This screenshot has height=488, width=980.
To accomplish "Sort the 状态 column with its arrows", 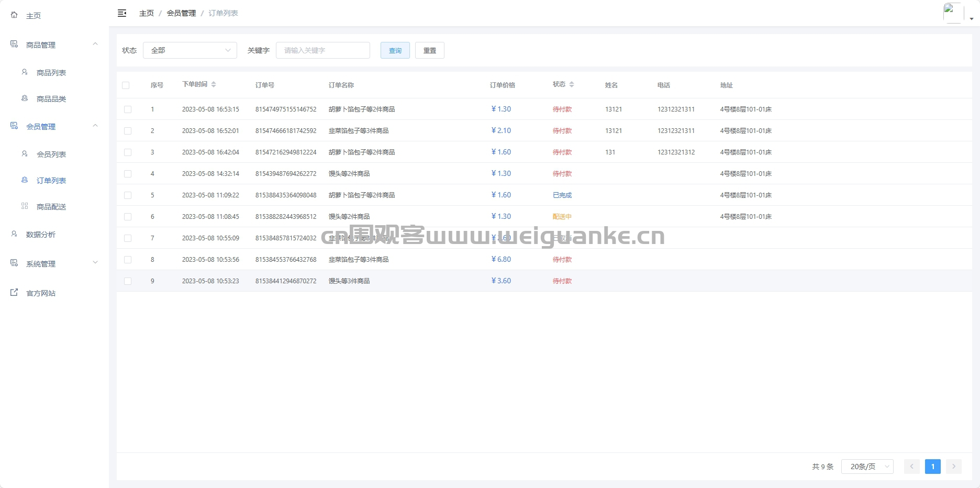I will click(x=572, y=84).
